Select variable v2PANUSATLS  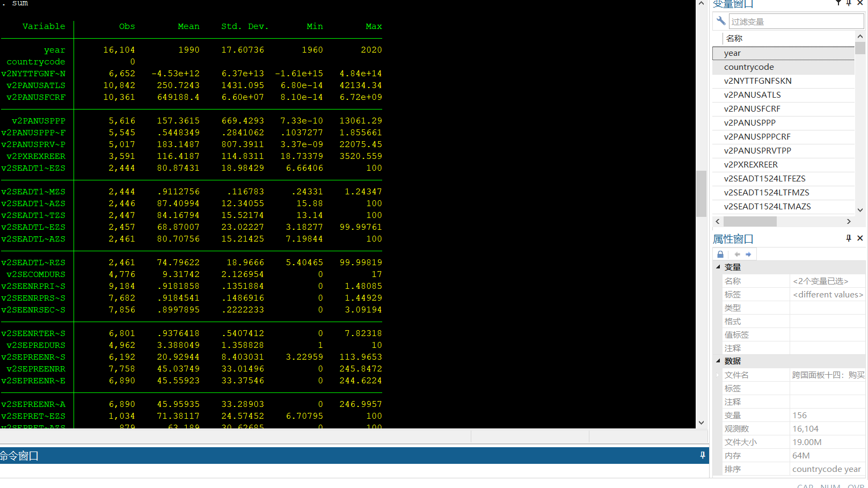coord(783,94)
